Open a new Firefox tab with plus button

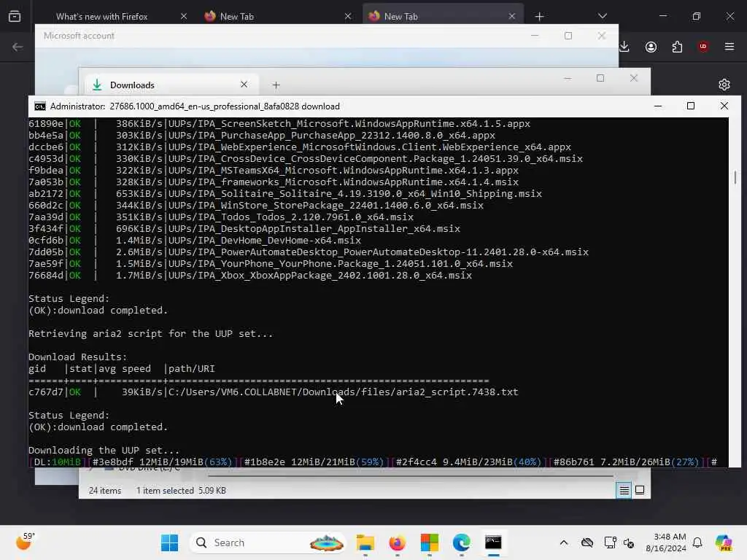pos(539,16)
